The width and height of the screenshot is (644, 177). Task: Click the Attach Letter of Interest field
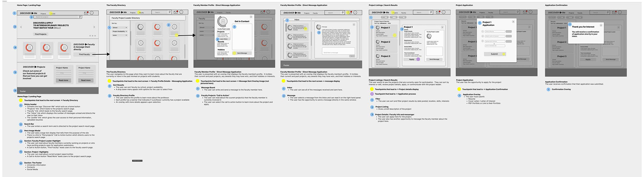tap(495, 36)
